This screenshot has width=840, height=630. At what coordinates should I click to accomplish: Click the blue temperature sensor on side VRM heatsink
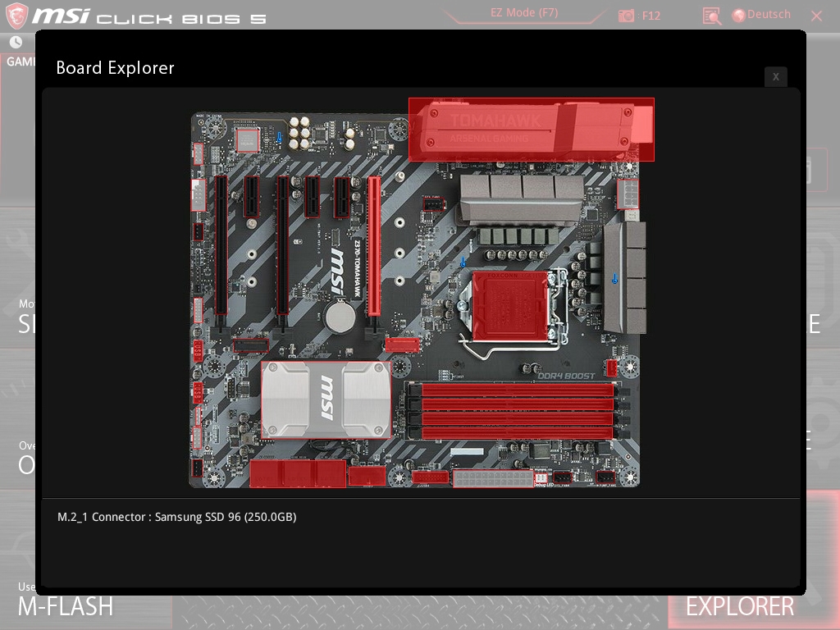(614, 279)
